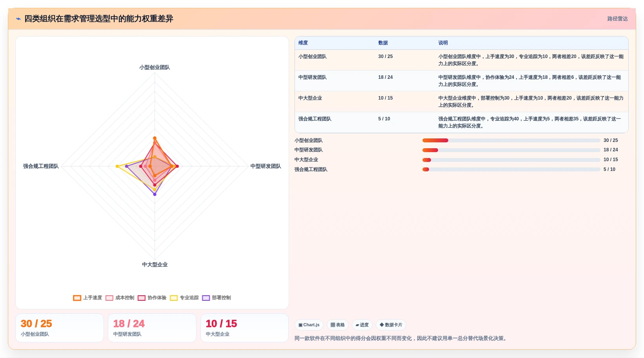
Task: Toggle the 专业追踪 legend series
Action: (x=184, y=298)
